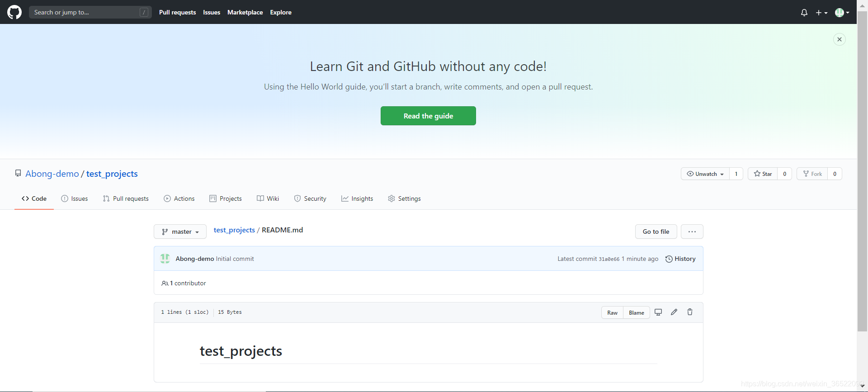This screenshot has height=392, width=868.
Task: Switch to the Insights tab
Action: [357, 198]
